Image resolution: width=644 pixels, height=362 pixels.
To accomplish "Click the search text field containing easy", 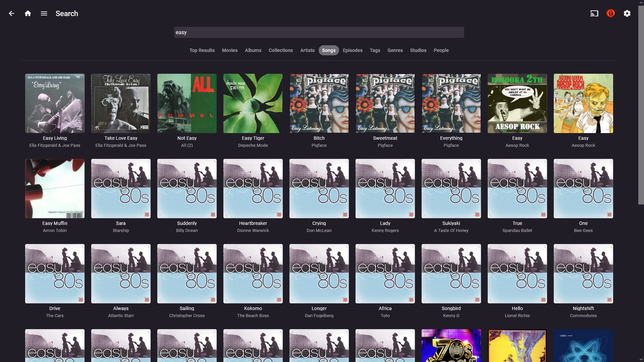I will pyautogui.click(x=319, y=32).
